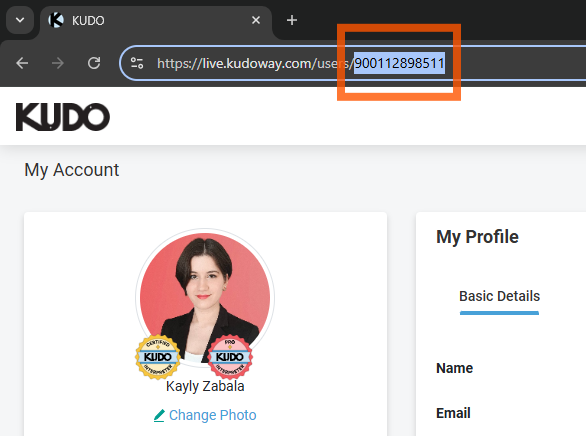The image size is (586, 436).
Task: Open a new browser tab
Action: [x=292, y=20]
